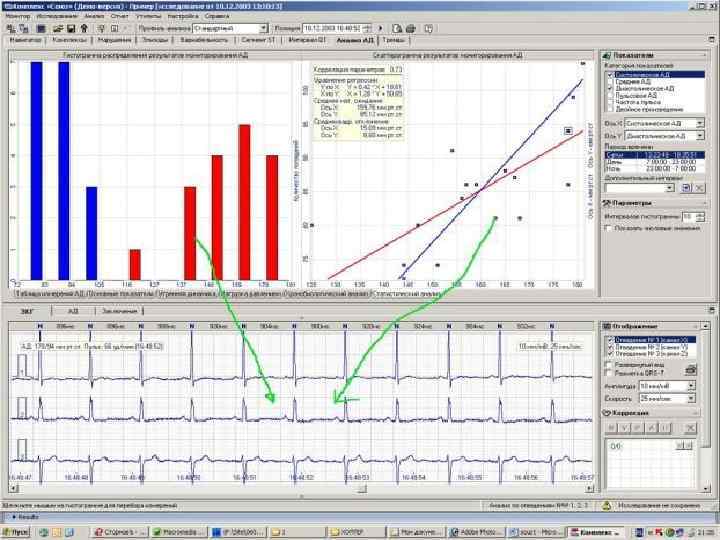This screenshot has height=540, width=720.
Task: Click the first toolbar icon on the left
Action: coord(11,28)
